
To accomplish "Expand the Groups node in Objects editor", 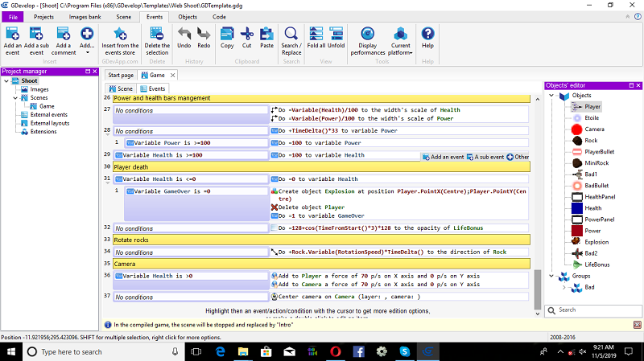I will [552, 276].
